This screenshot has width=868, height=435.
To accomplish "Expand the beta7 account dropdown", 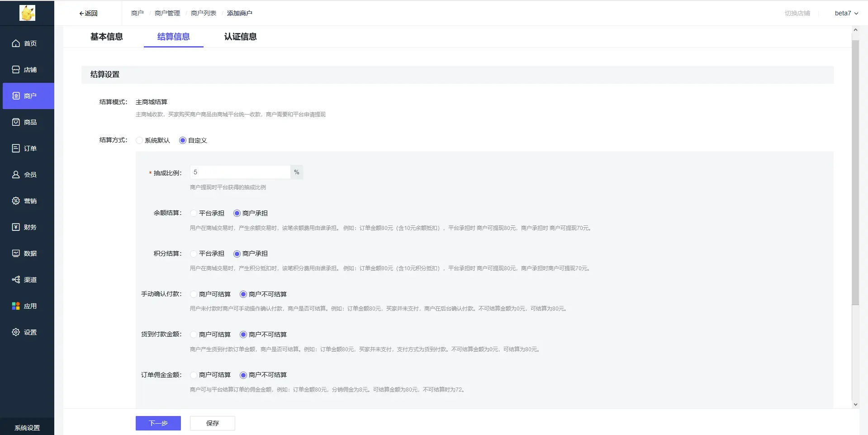I will [x=846, y=13].
